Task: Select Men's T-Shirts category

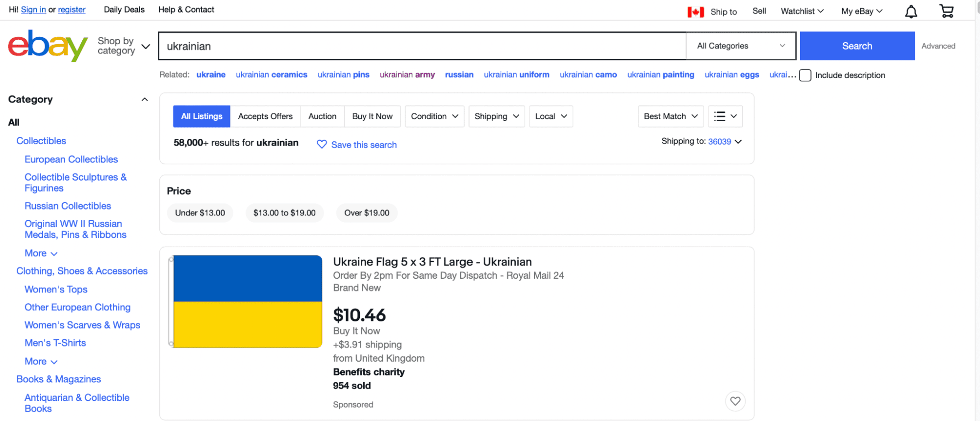Action: [x=55, y=343]
